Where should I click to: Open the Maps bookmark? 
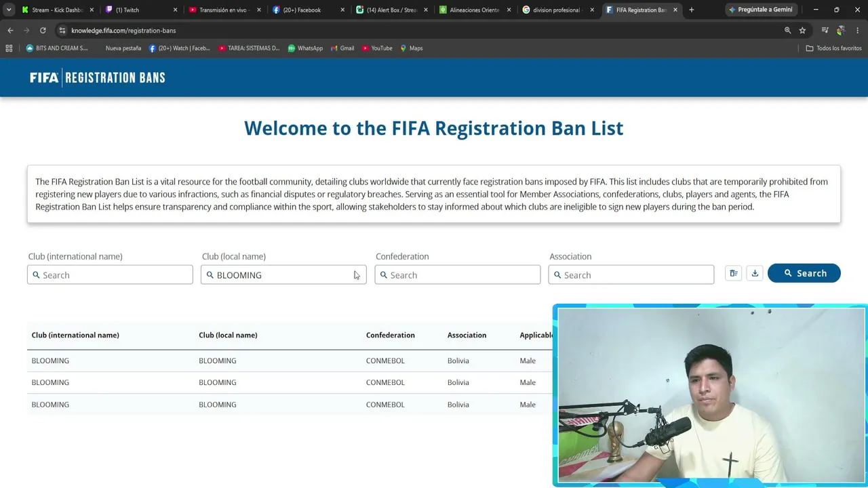pos(412,48)
